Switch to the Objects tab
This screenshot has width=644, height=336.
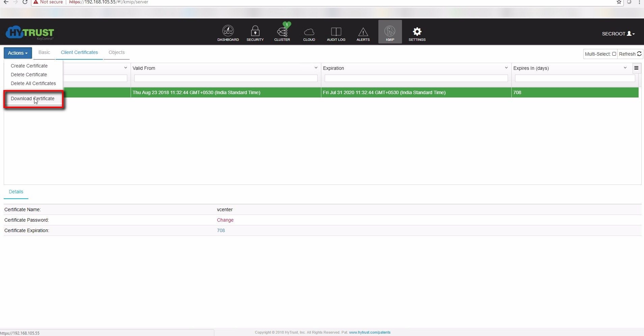(x=116, y=52)
